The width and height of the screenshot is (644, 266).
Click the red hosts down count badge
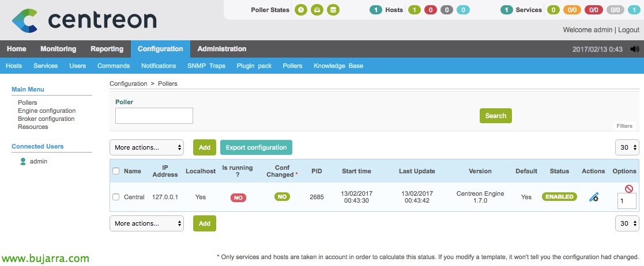(431, 10)
